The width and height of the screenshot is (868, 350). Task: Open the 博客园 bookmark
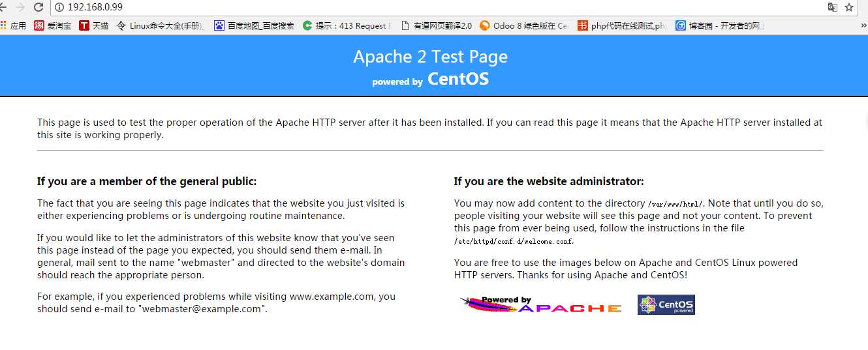pyautogui.click(x=720, y=26)
